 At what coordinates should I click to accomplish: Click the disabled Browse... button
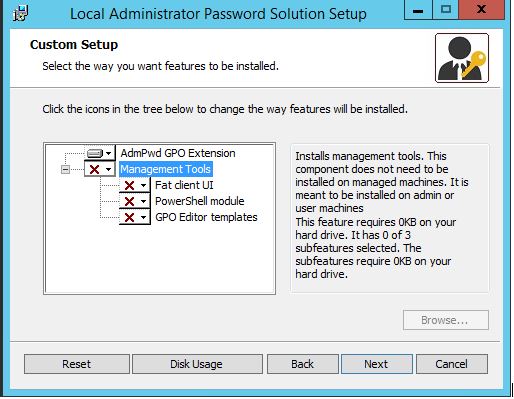(x=446, y=320)
